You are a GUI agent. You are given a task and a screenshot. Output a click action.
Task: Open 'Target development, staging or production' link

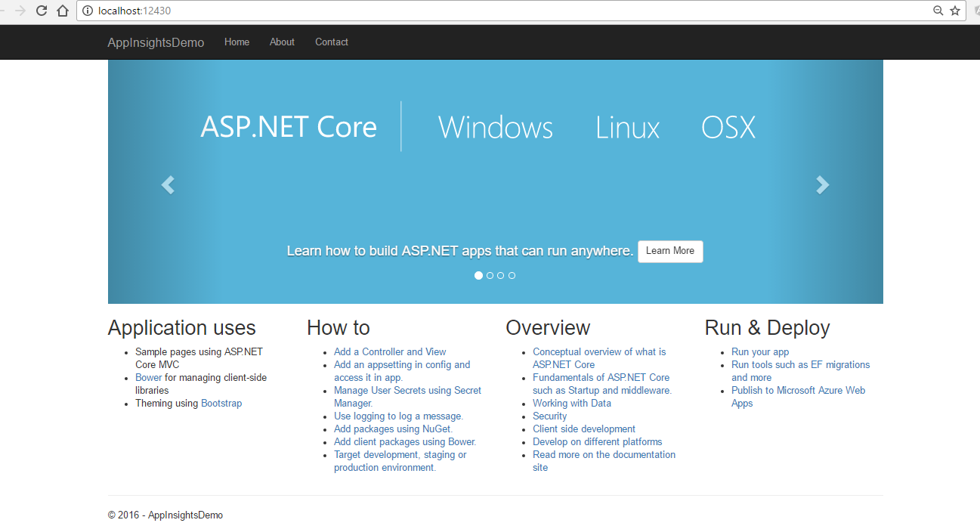coord(400,461)
